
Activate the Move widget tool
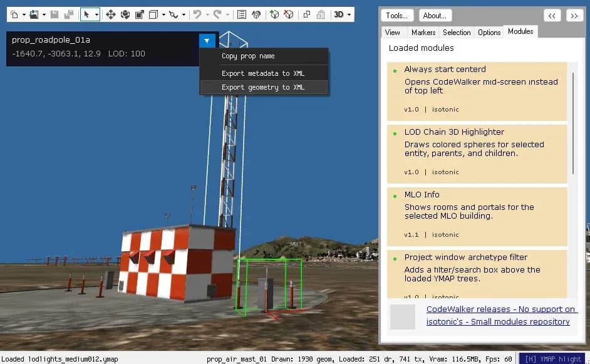click(x=111, y=14)
